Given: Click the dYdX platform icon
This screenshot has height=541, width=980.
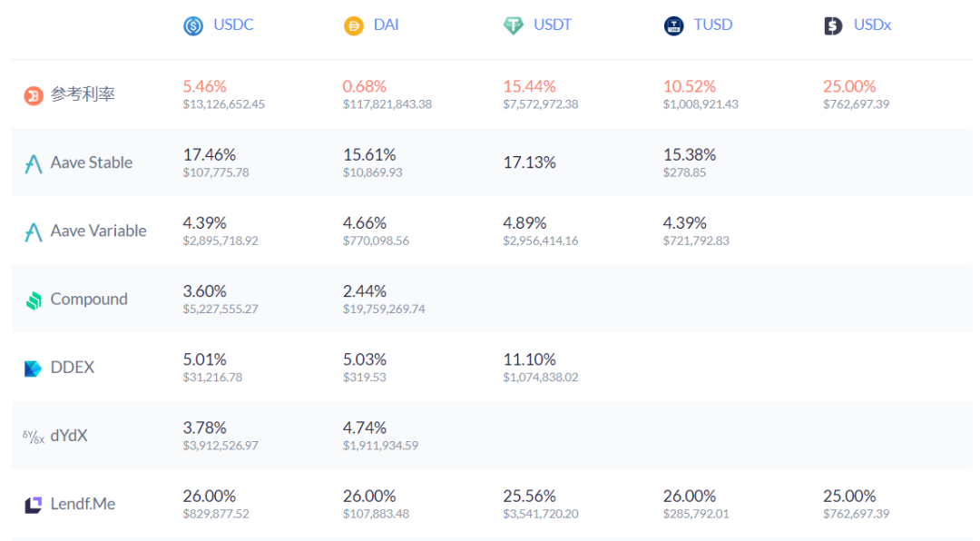Looking at the screenshot, I should (x=34, y=435).
